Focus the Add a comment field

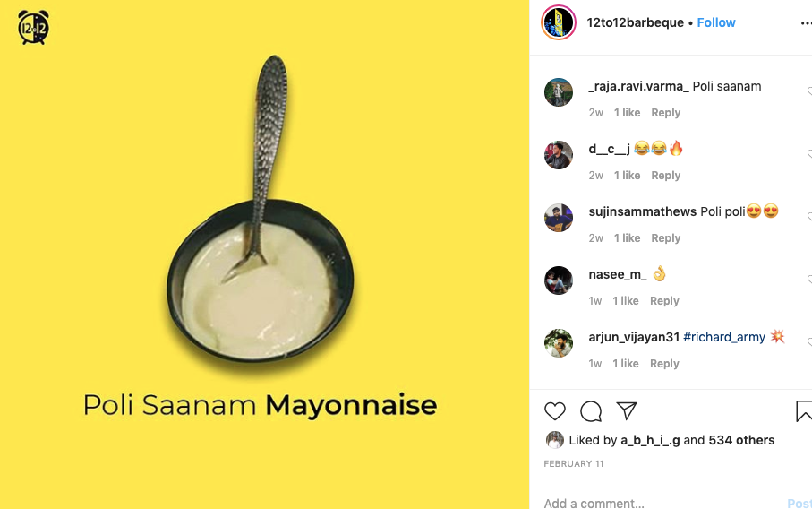(x=662, y=503)
